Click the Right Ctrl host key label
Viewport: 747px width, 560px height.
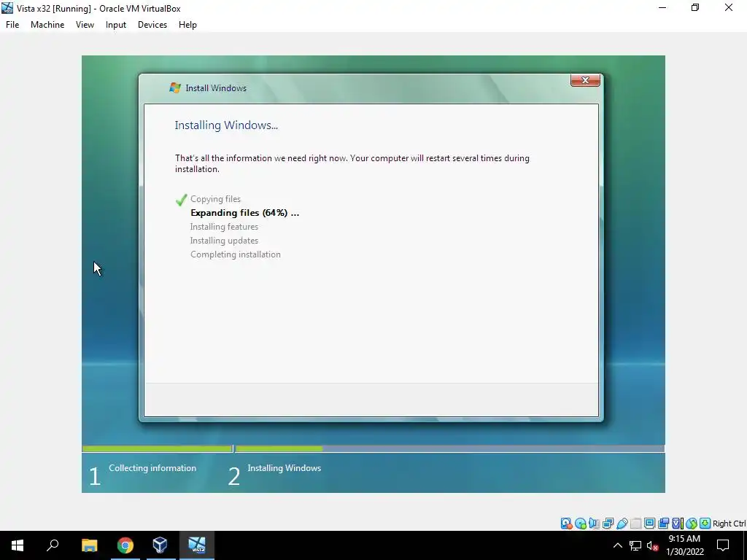(x=729, y=524)
